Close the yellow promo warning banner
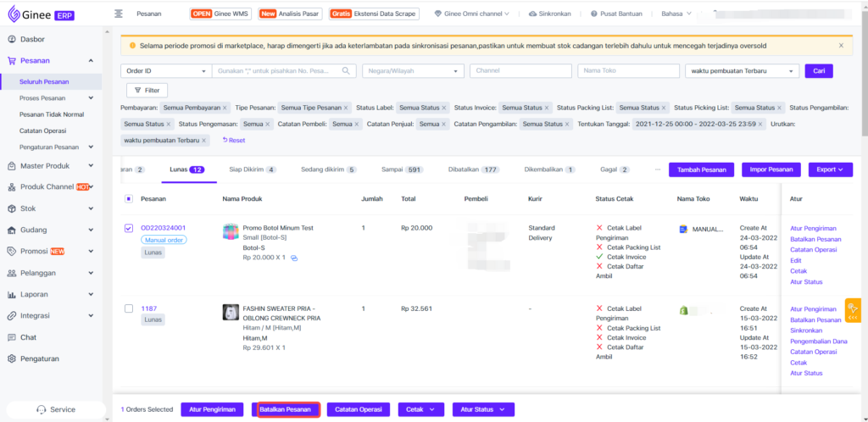This screenshot has height=422, width=868. (841, 46)
